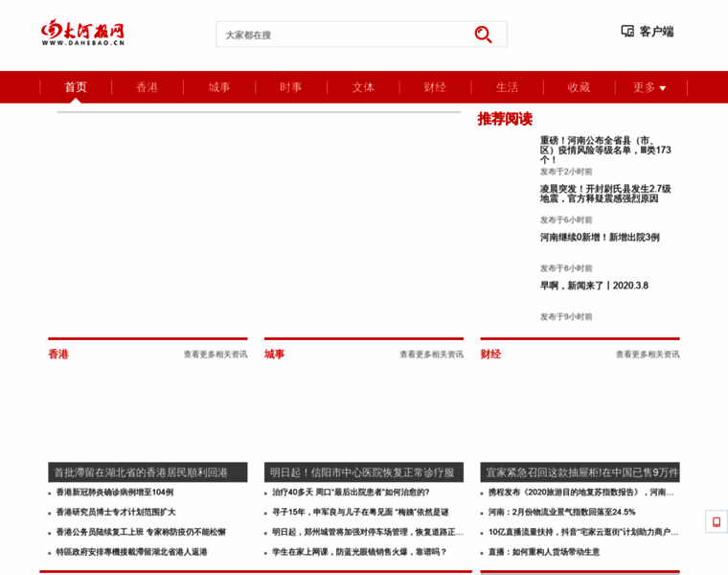
Task: Open 郑州城管将加强对停车场管理 article
Action: (368, 532)
